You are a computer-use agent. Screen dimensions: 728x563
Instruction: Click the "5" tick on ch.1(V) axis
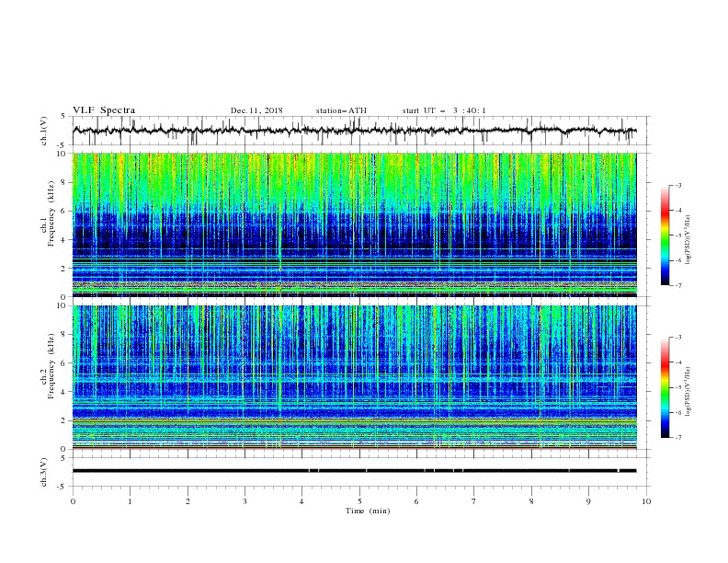click(64, 117)
